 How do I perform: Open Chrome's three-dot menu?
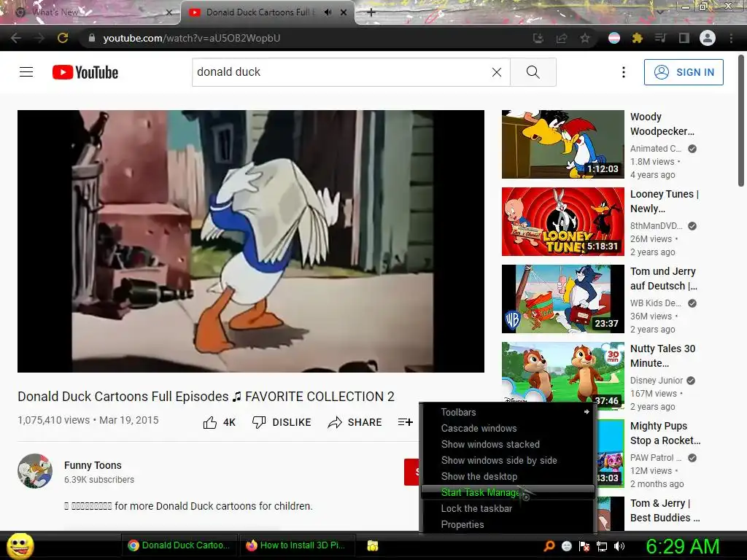click(731, 38)
